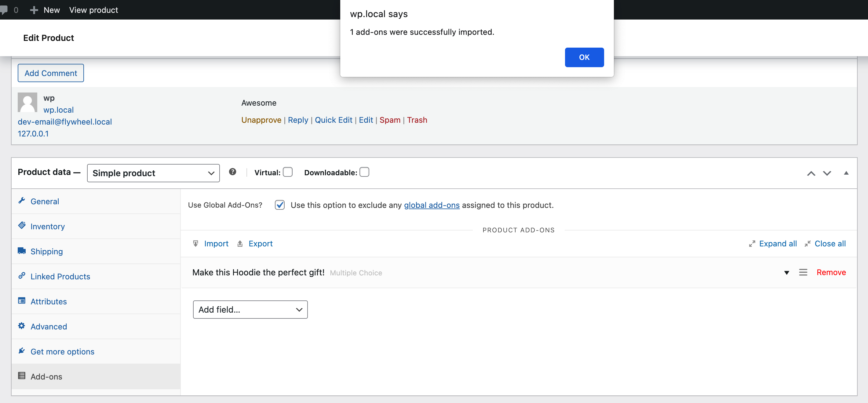The height and width of the screenshot is (403, 868).
Task: Trash the Awesome comment
Action: (417, 120)
